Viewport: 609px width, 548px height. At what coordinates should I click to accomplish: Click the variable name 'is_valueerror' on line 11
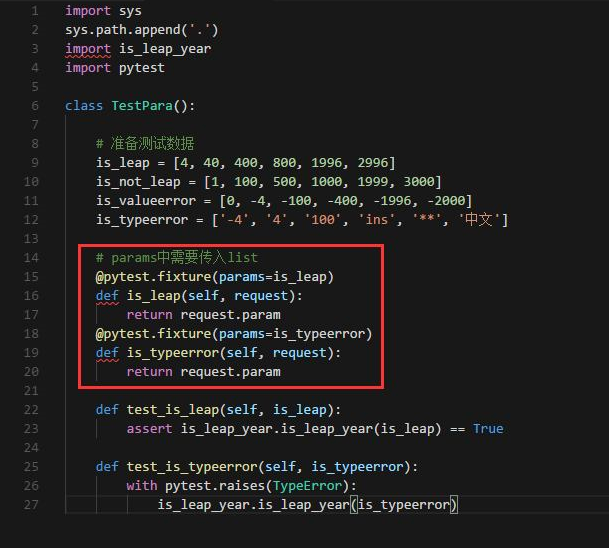point(146,201)
